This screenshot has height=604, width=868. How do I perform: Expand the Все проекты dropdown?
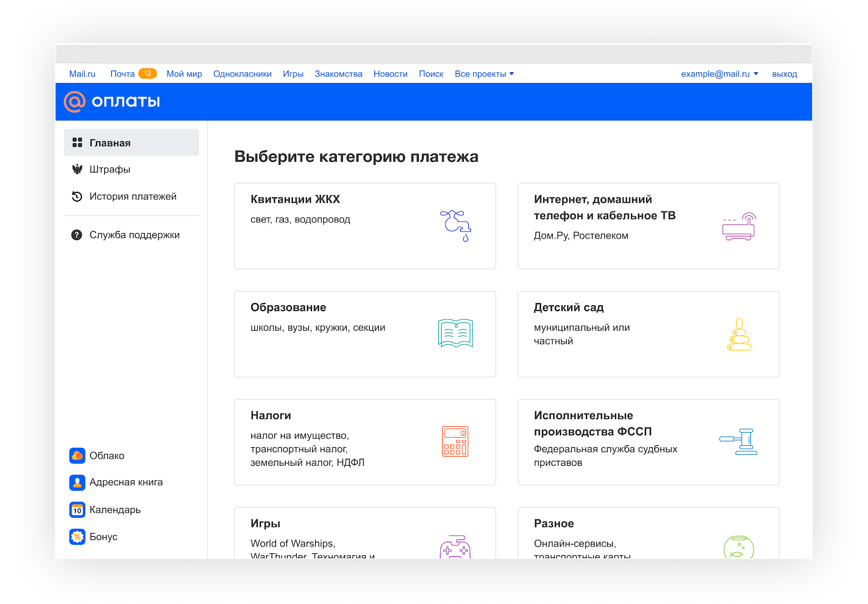click(x=484, y=74)
